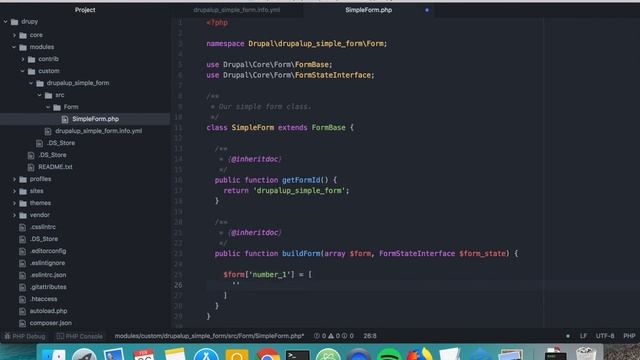Open the autoload.php file
The height and width of the screenshot is (360, 640).
(x=48, y=311)
